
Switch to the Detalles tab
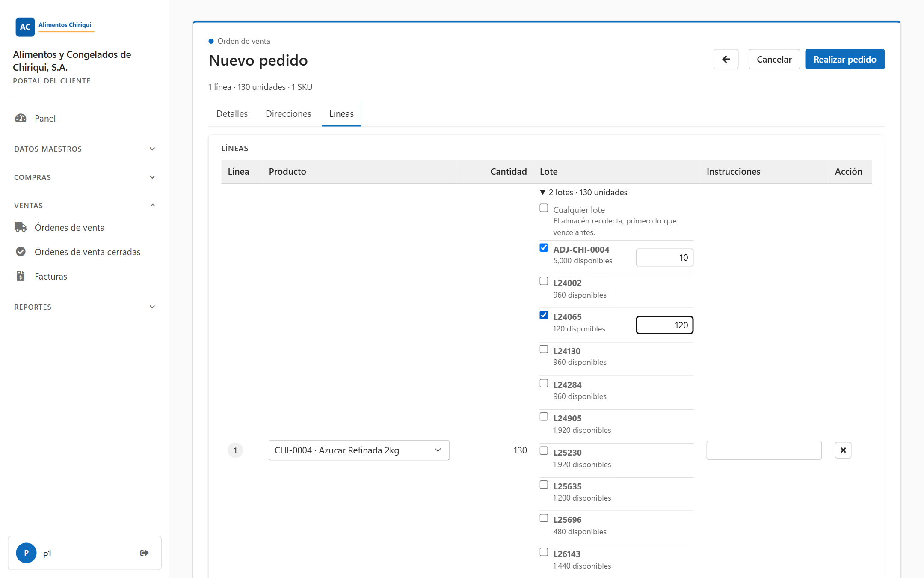click(x=232, y=114)
